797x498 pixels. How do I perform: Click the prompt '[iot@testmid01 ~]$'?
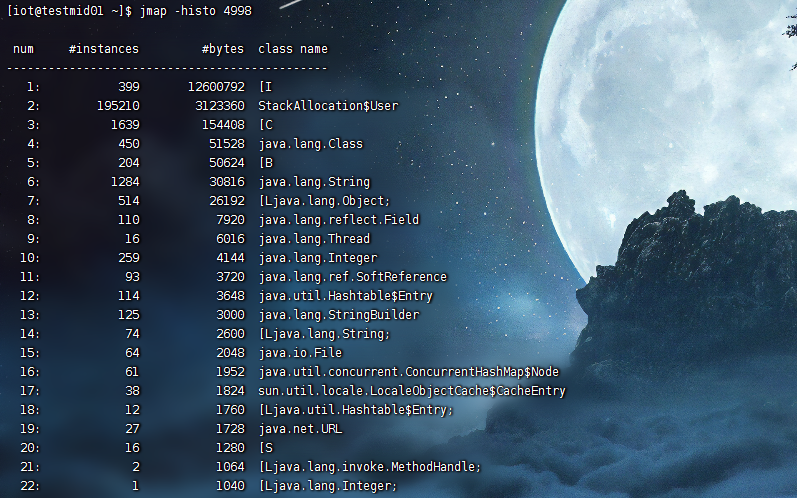pyautogui.click(x=70, y=11)
